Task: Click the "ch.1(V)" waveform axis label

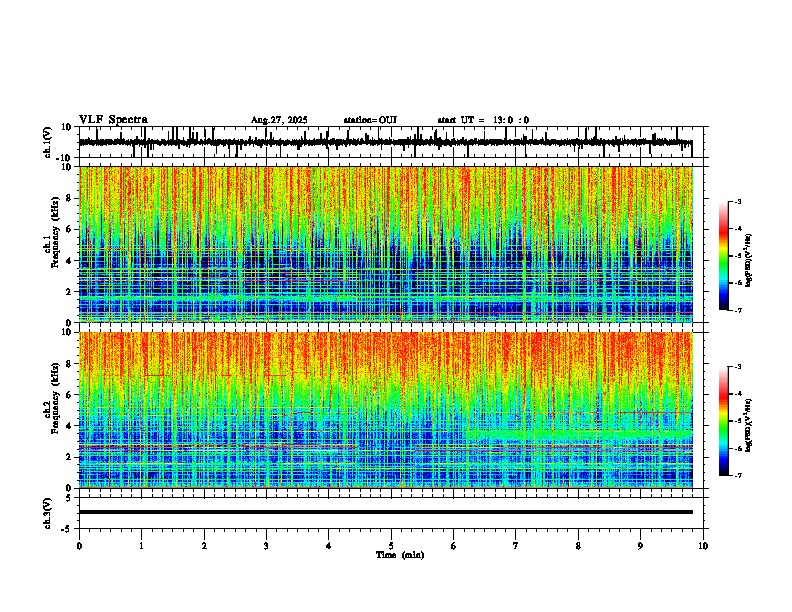Action: (47, 142)
